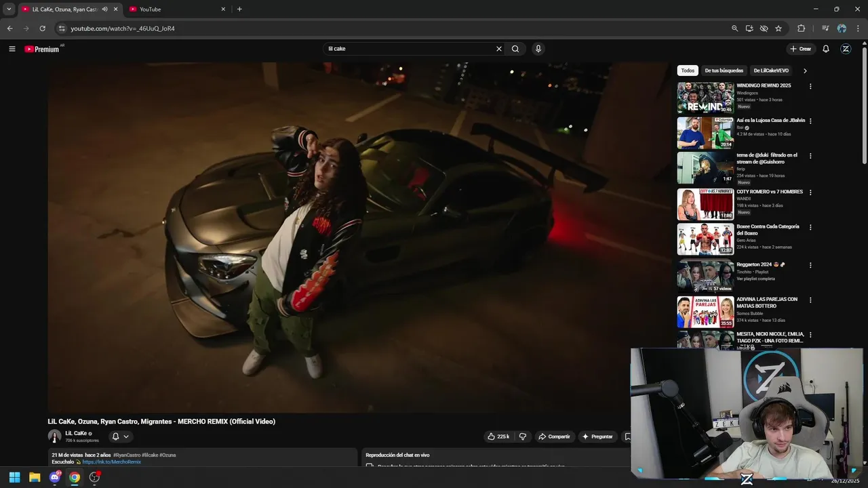Click the install app icon in address bar
The width and height of the screenshot is (868, 488).
tap(749, 28)
